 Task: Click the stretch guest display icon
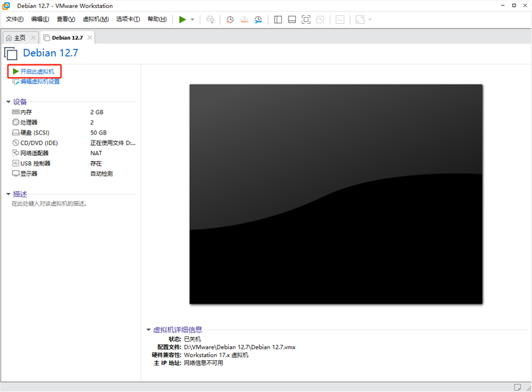point(360,20)
